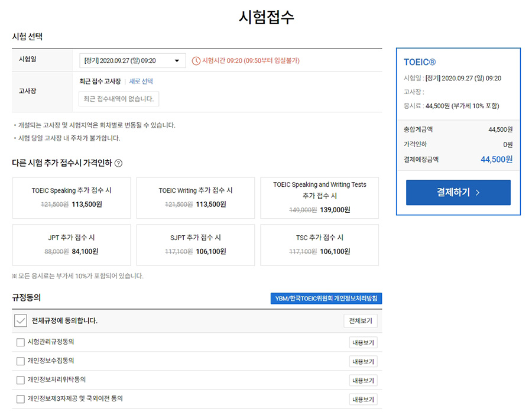Toggle 전체규정에 동의합니다 checkbox

[x=21, y=321]
